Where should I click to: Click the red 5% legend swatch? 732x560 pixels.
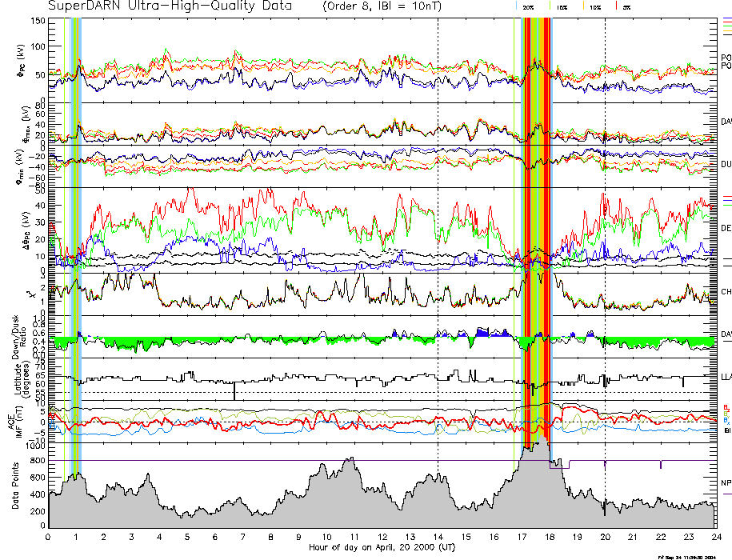[617, 6]
